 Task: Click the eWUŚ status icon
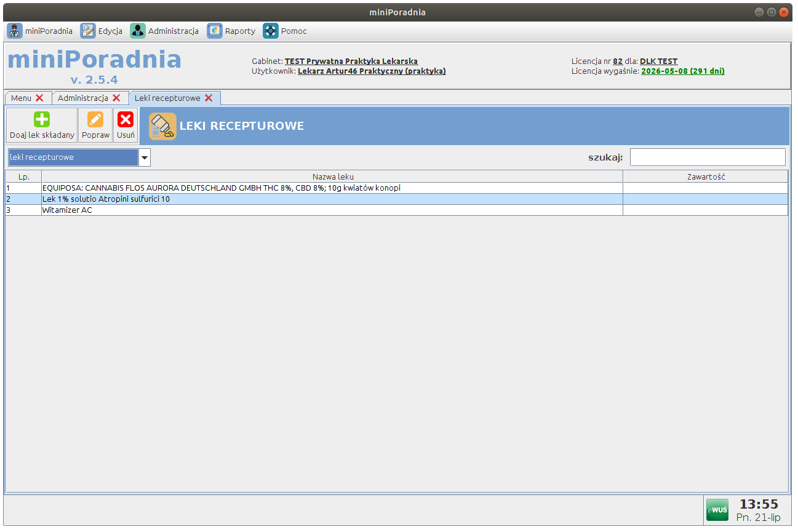tap(717, 510)
